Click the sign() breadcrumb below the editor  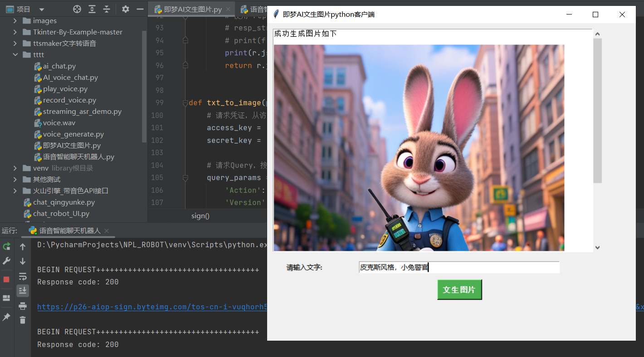tap(200, 216)
